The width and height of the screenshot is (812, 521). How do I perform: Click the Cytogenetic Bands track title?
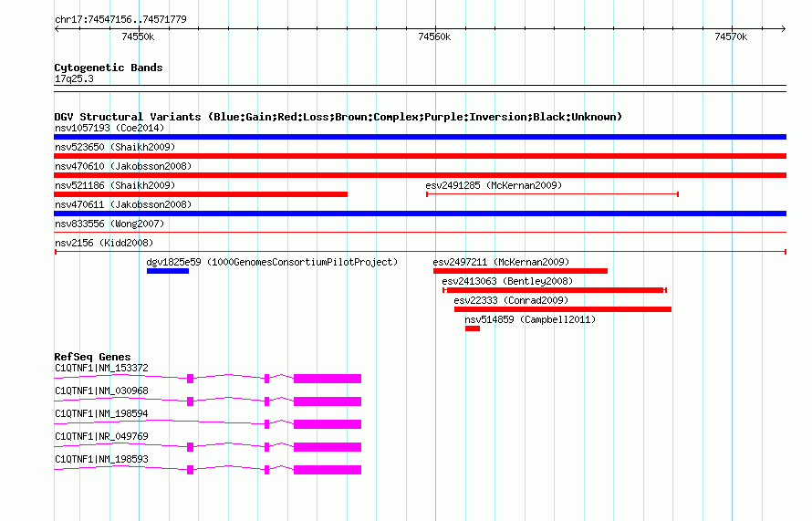coord(109,68)
